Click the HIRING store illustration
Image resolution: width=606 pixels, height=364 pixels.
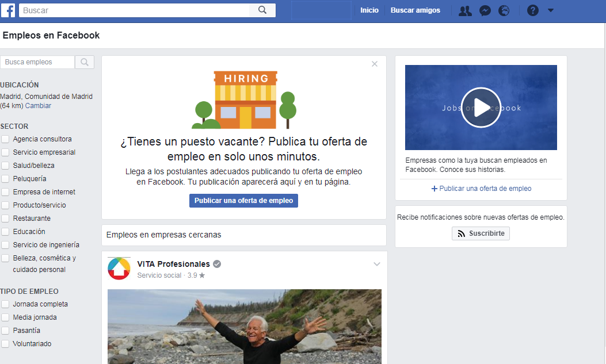pos(244,99)
